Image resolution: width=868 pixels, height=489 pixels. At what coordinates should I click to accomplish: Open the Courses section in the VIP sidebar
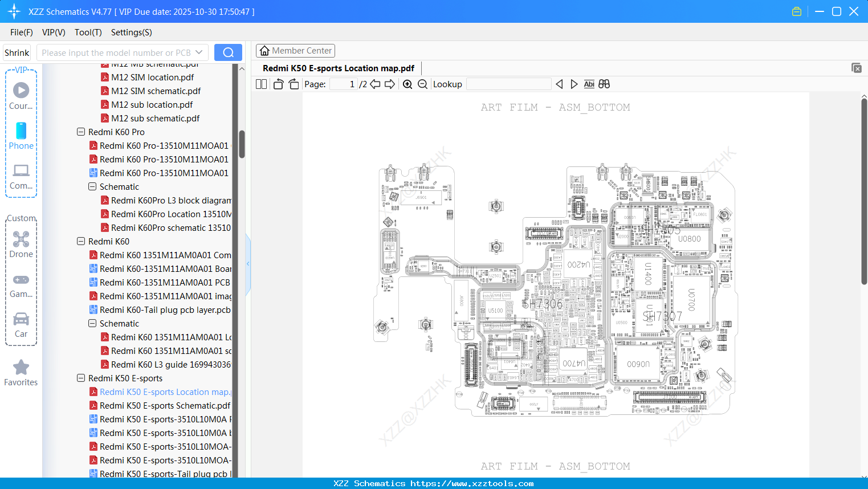click(x=21, y=96)
